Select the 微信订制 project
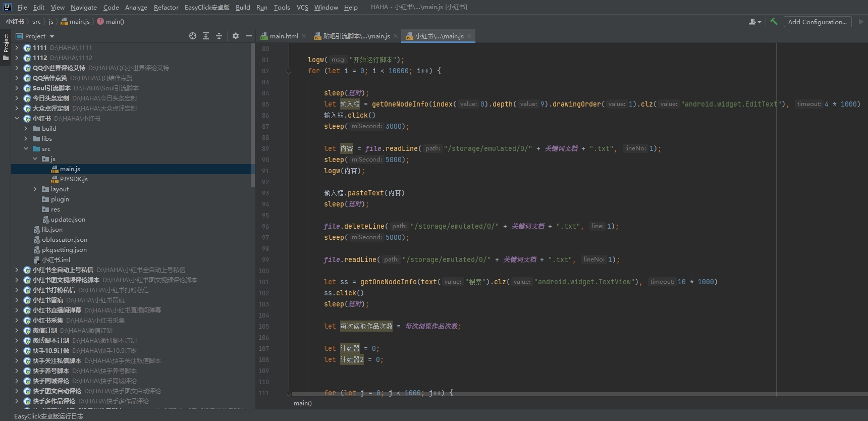868x421 pixels. 45,330
